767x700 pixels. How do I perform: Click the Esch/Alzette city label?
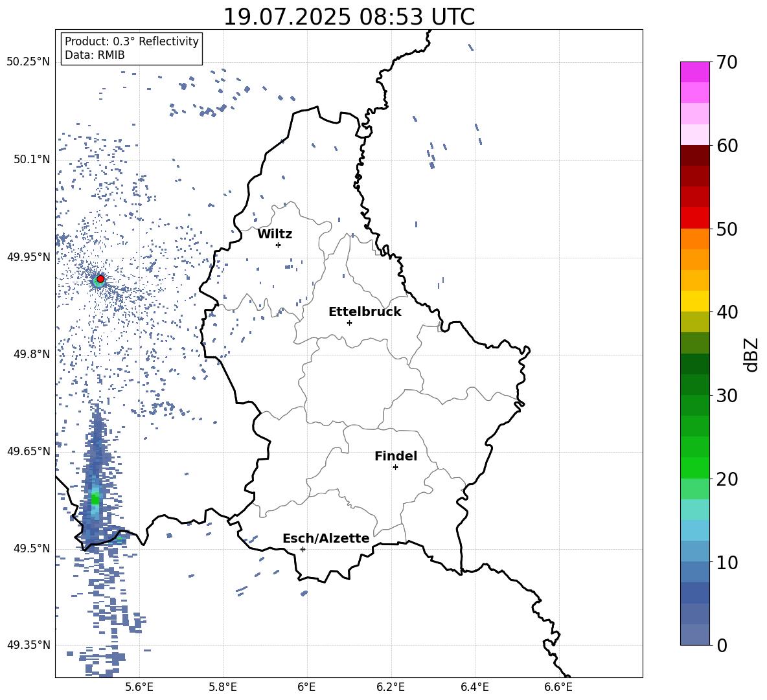[326, 538]
